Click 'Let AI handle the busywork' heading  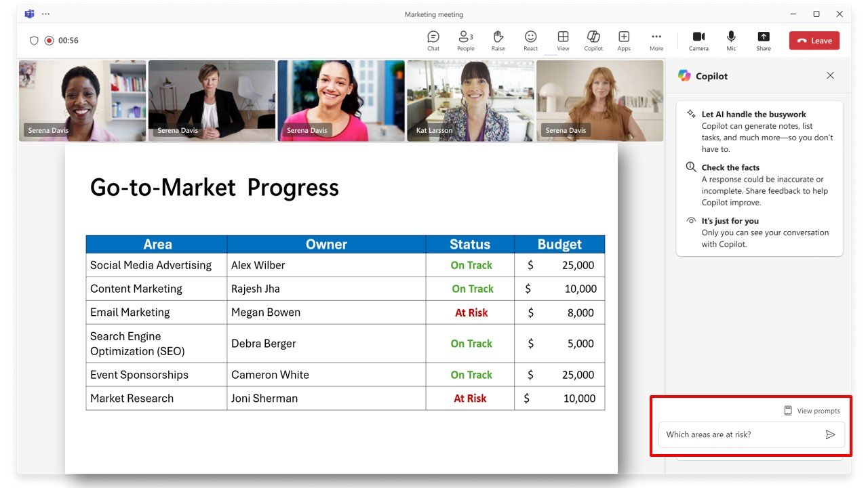(x=753, y=115)
